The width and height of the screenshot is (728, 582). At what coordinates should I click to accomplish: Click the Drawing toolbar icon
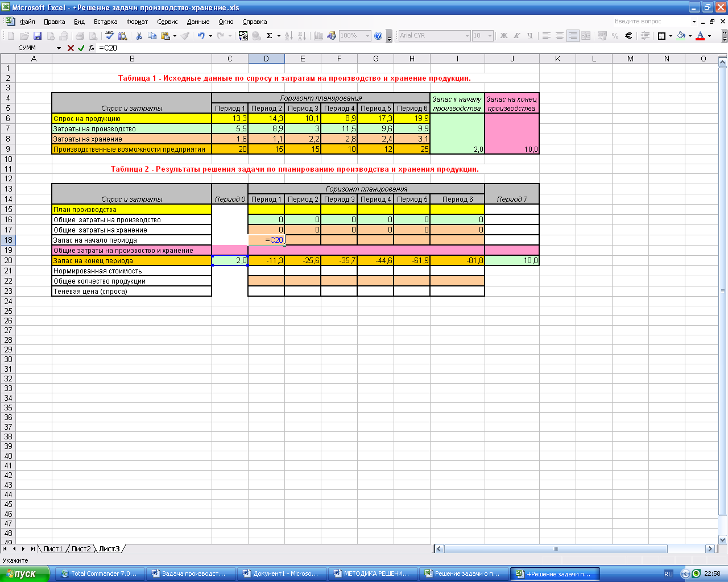(x=332, y=36)
